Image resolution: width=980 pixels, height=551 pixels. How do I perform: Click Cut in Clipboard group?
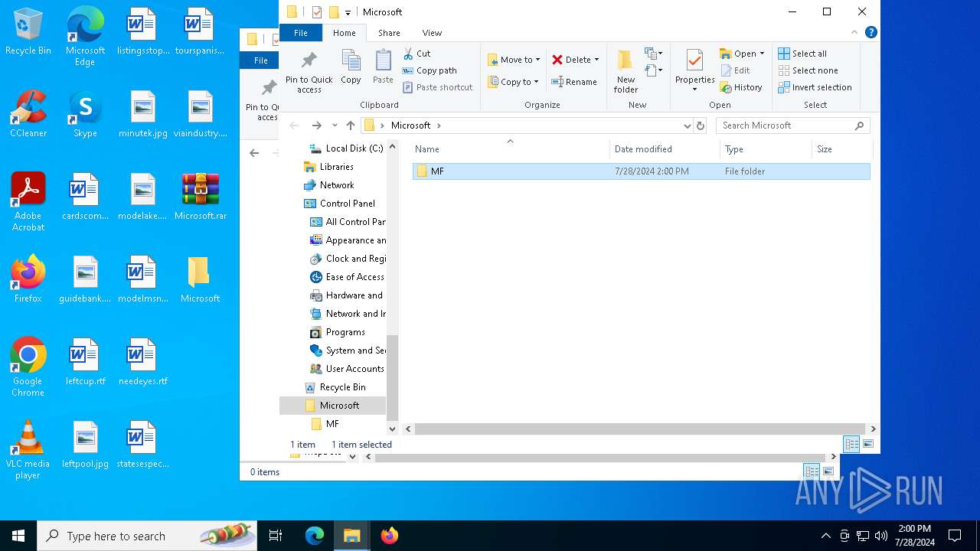[416, 54]
